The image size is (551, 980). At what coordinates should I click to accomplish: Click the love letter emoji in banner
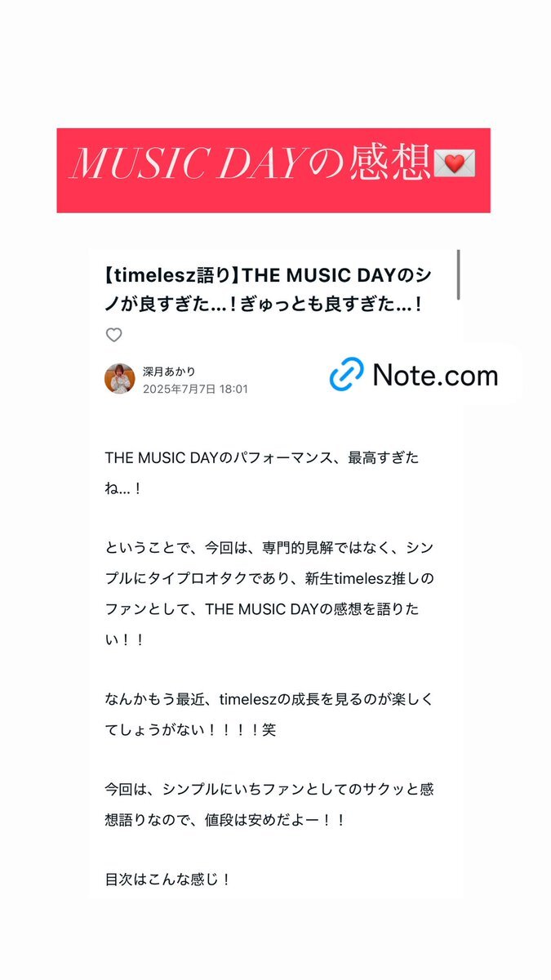455,166
